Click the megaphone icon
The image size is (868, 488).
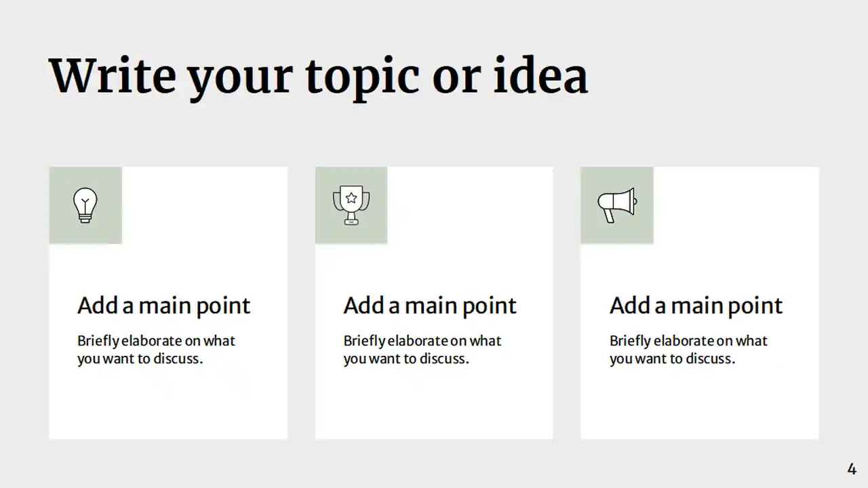[x=617, y=205]
